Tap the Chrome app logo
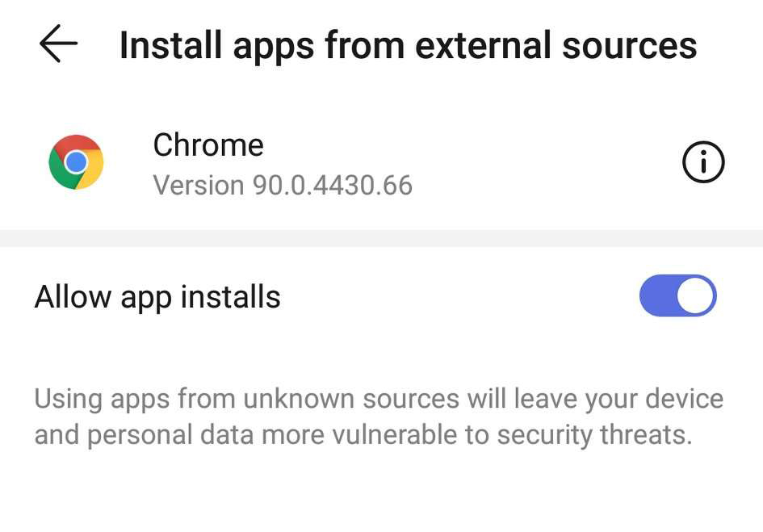Viewport: 763px width, 532px height. click(76, 162)
